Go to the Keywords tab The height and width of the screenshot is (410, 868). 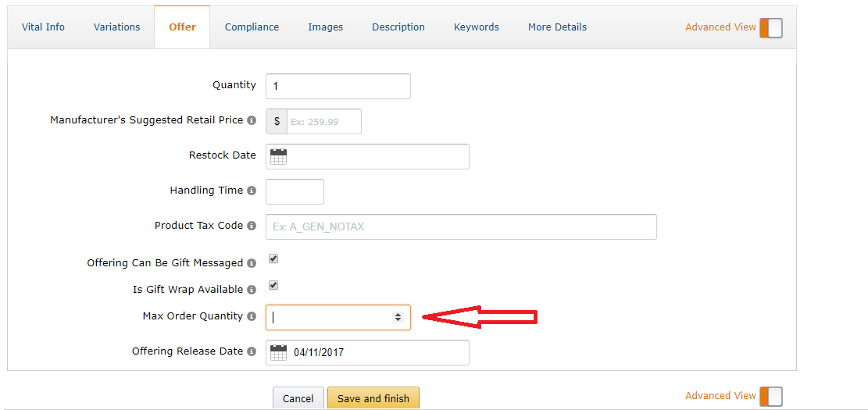[477, 27]
